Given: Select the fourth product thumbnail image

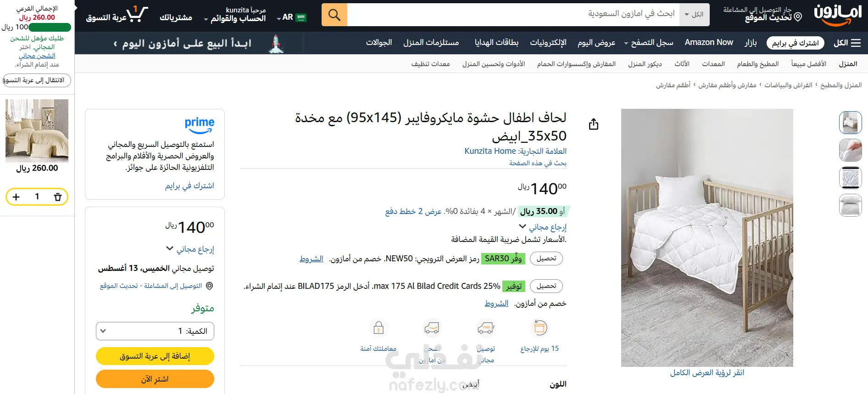Looking at the screenshot, I should 851,205.
